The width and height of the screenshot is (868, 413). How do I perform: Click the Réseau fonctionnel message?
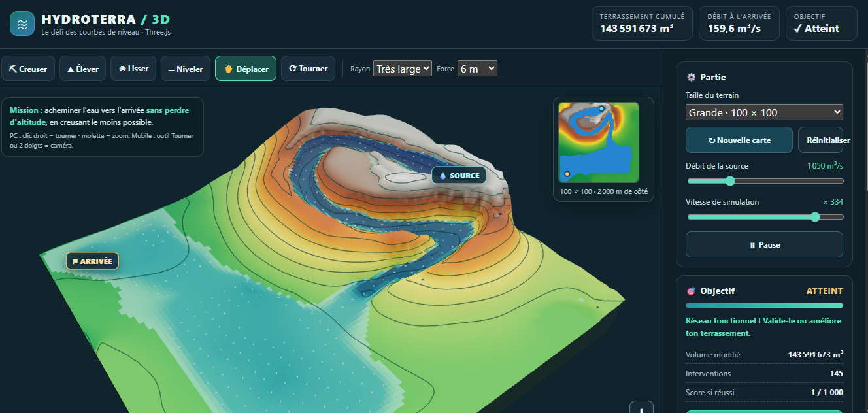763,327
